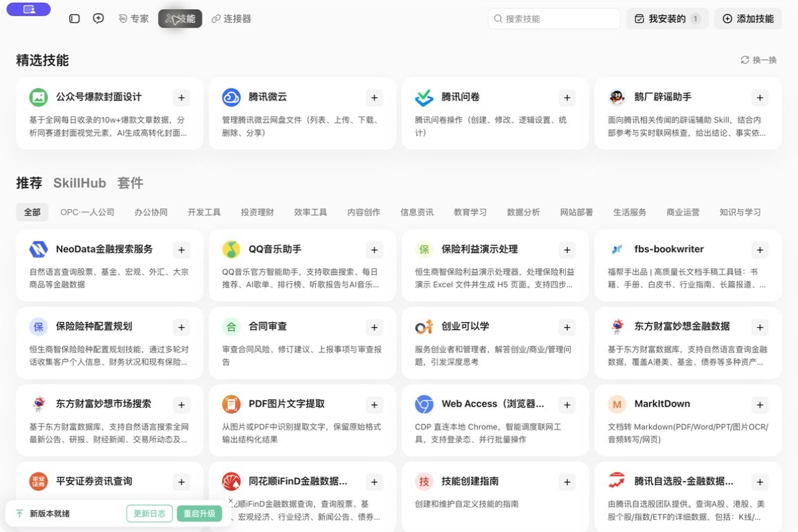
Task: Add the fbs-bookwriter skill
Action: point(760,250)
